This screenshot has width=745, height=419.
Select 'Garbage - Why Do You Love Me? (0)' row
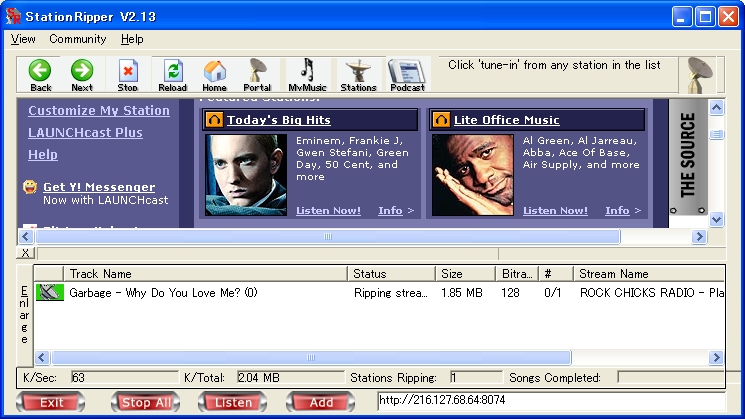(380, 293)
